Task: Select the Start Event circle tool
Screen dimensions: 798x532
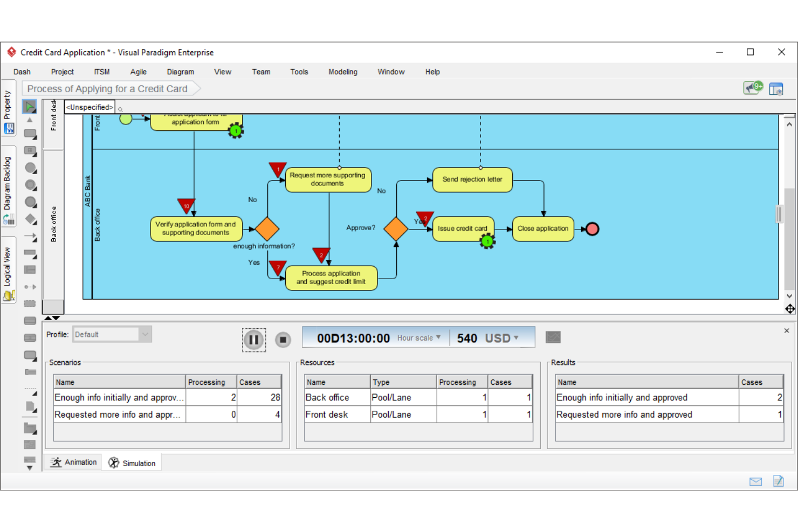Action: 30,168
